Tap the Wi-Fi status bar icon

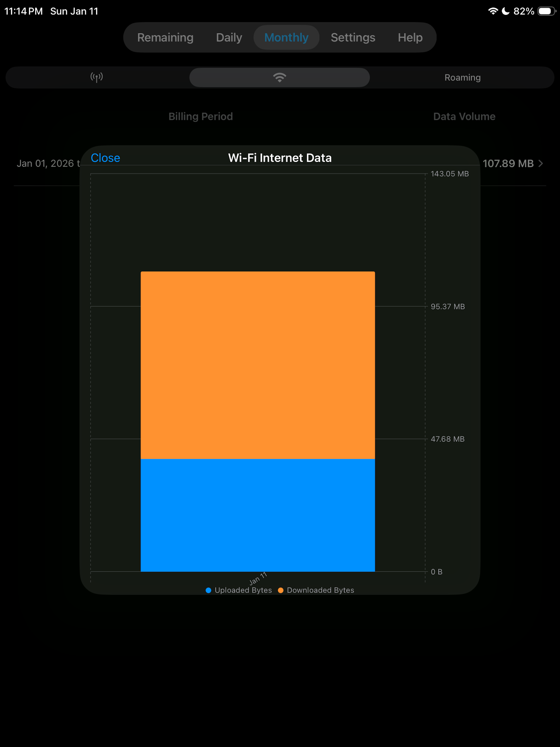click(493, 11)
